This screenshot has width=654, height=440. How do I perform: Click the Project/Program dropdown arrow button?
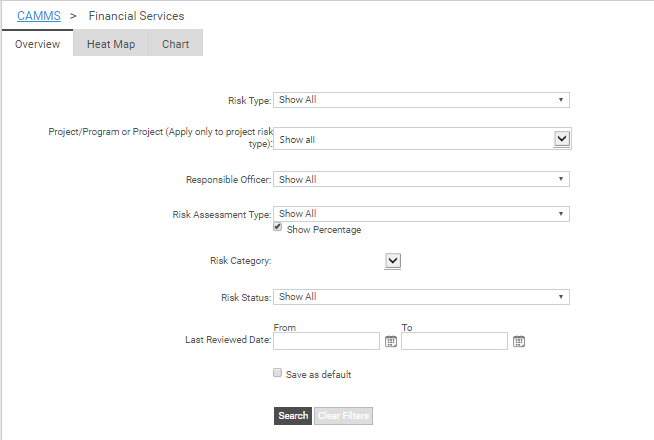pos(562,139)
